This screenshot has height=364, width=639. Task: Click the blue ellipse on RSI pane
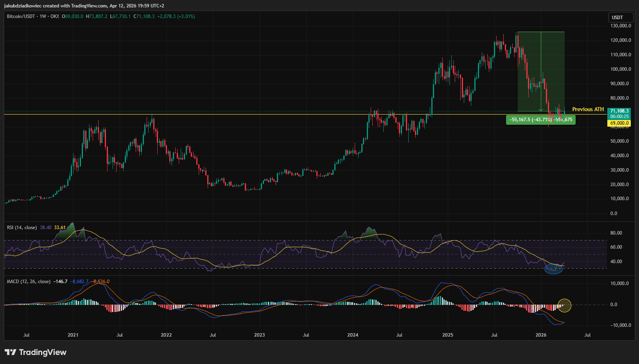(x=553, y=269)
